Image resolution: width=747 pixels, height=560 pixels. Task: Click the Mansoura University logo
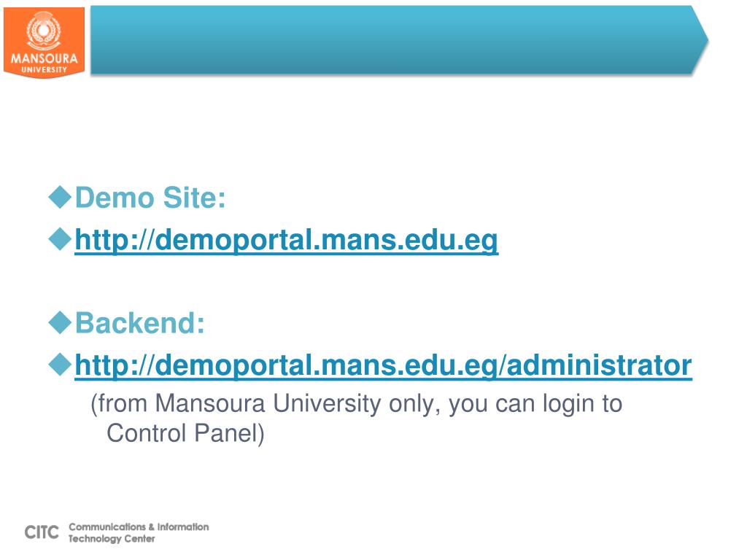[x=44, y=42]
